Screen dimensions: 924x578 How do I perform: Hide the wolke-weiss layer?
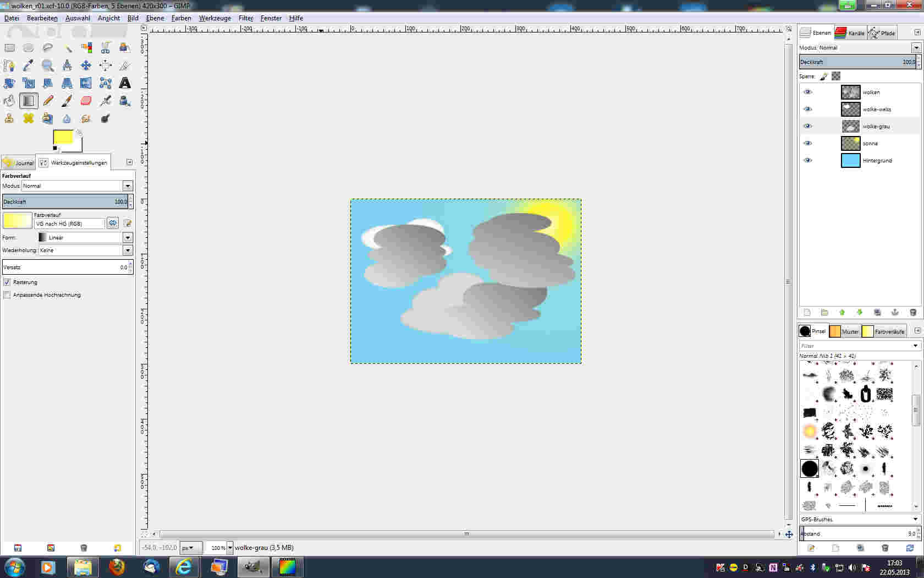coord(807,109)
